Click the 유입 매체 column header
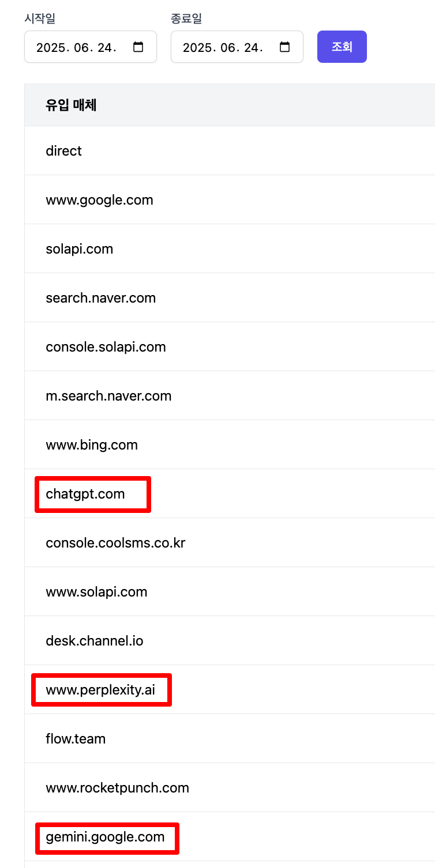The image size is (435, 868). [x=71, y=105]
